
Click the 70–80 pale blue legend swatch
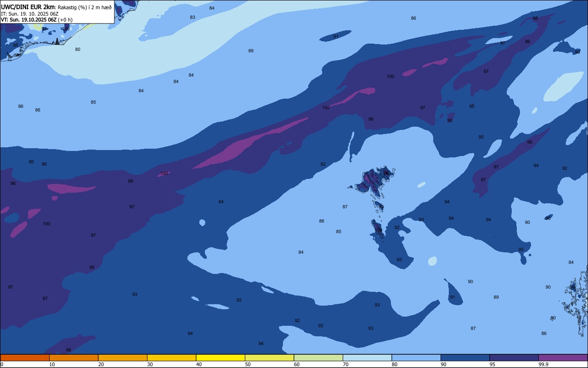[x=367, y=357]
